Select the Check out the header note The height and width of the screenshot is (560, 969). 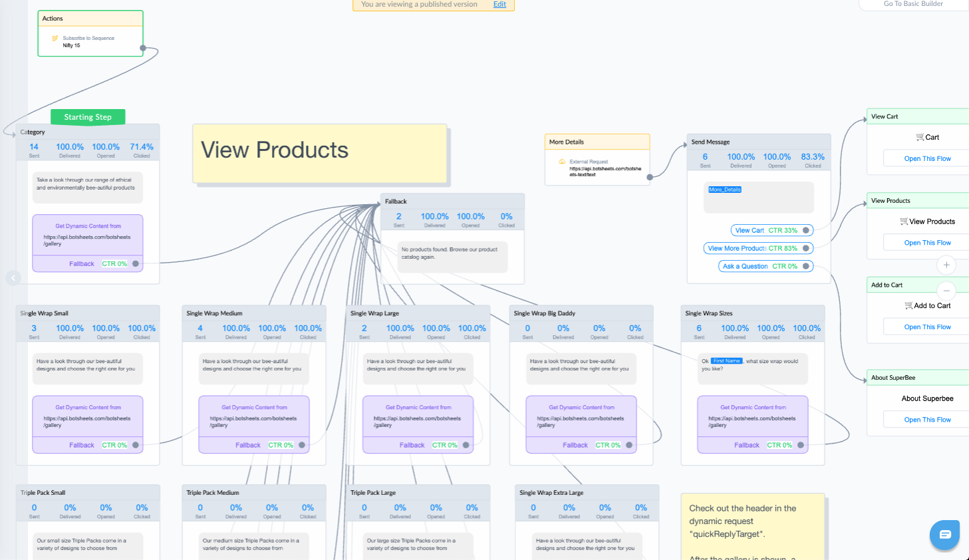753,527
